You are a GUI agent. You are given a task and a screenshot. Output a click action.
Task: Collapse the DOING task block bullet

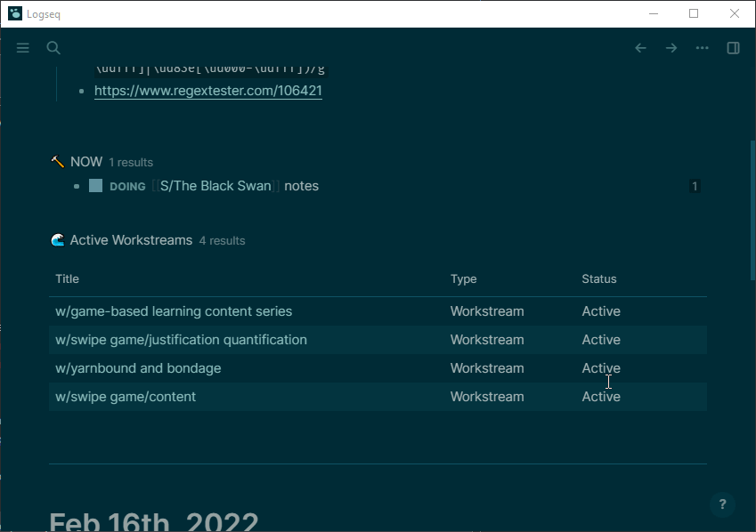[76, 186]
